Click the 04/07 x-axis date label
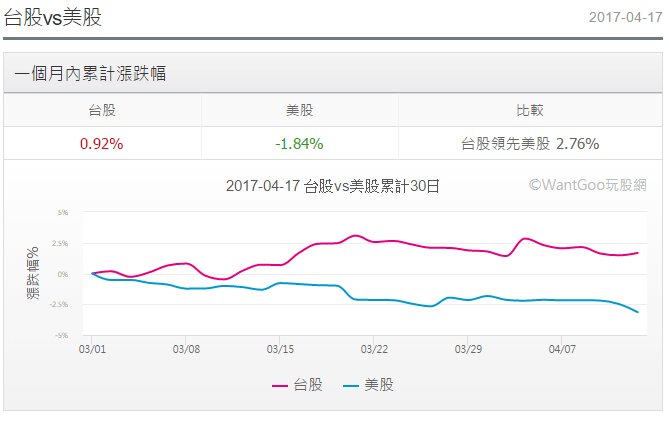 point(562,350)
